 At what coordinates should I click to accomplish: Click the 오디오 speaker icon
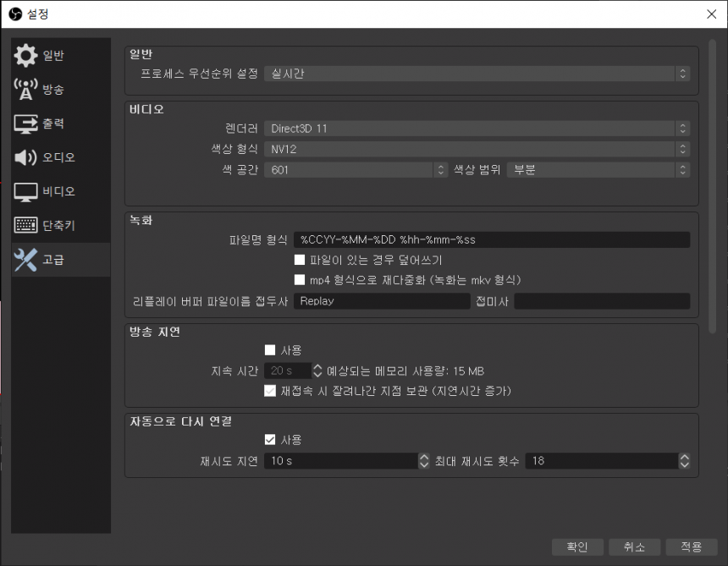tap(26, 158)
